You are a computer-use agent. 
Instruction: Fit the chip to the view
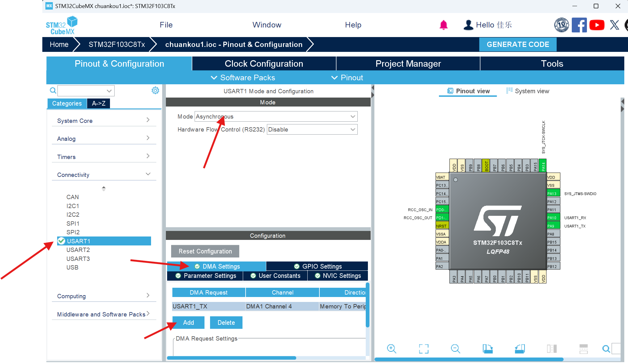[x=424, y=349]
